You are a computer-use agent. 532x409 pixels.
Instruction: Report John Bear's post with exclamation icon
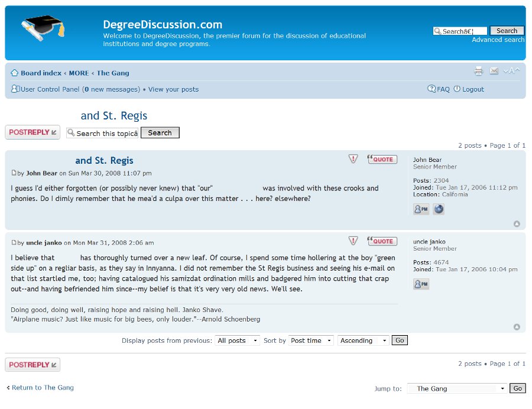(x=353, y=159)
